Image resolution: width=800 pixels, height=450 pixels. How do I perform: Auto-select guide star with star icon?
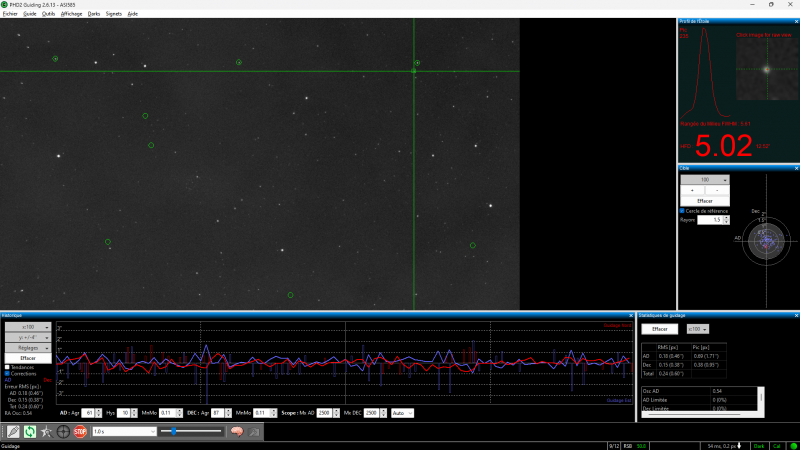46,432
